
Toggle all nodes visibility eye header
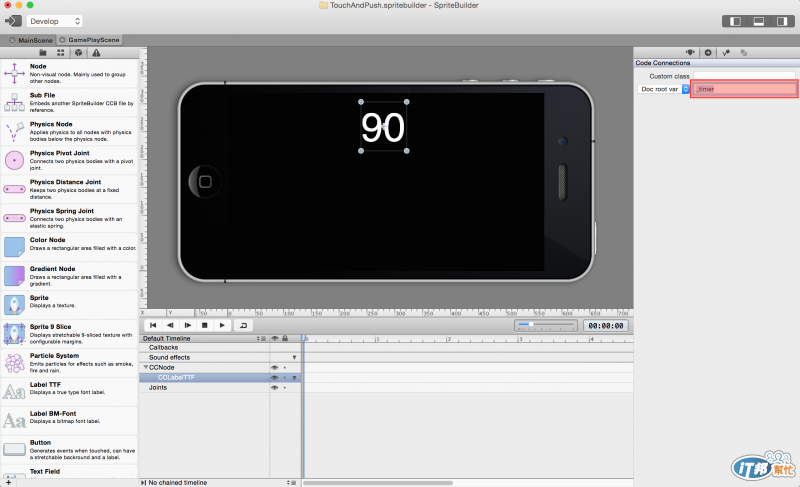[275, 338]
